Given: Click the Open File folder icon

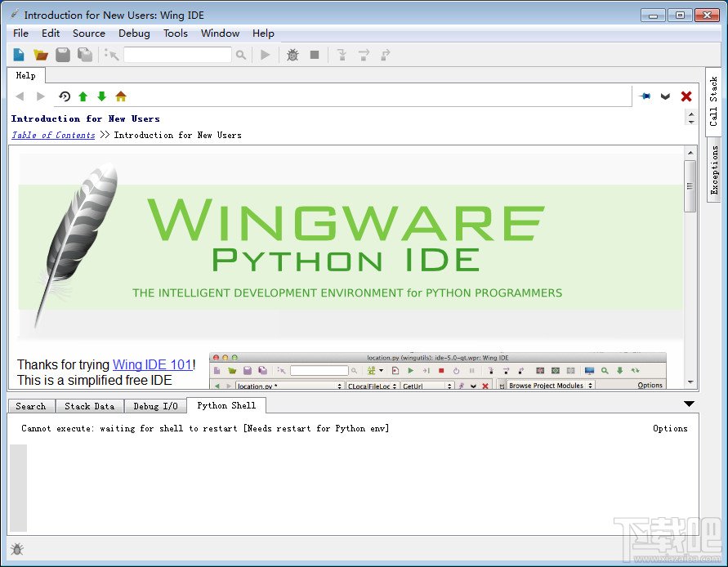Looking at the screenshot, I should pyautogui.click(x=41, y=55).
